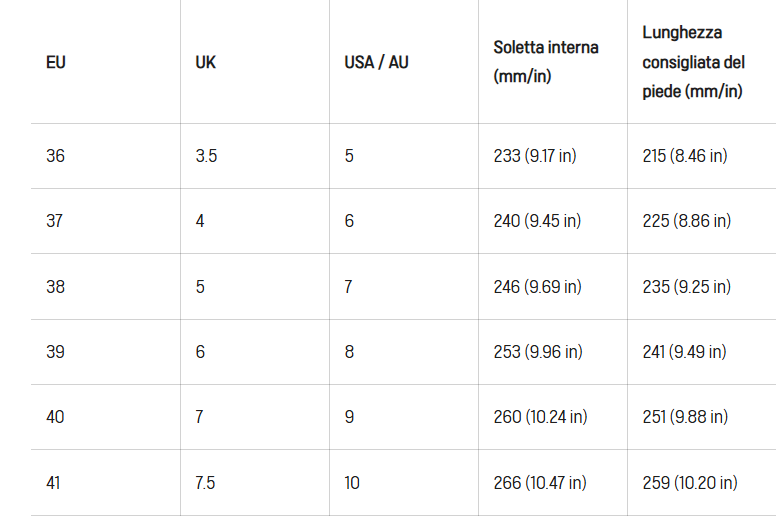The image size is (779, 516).
Task: Click UK size 3.5 cell
Action: click(206, 156)
